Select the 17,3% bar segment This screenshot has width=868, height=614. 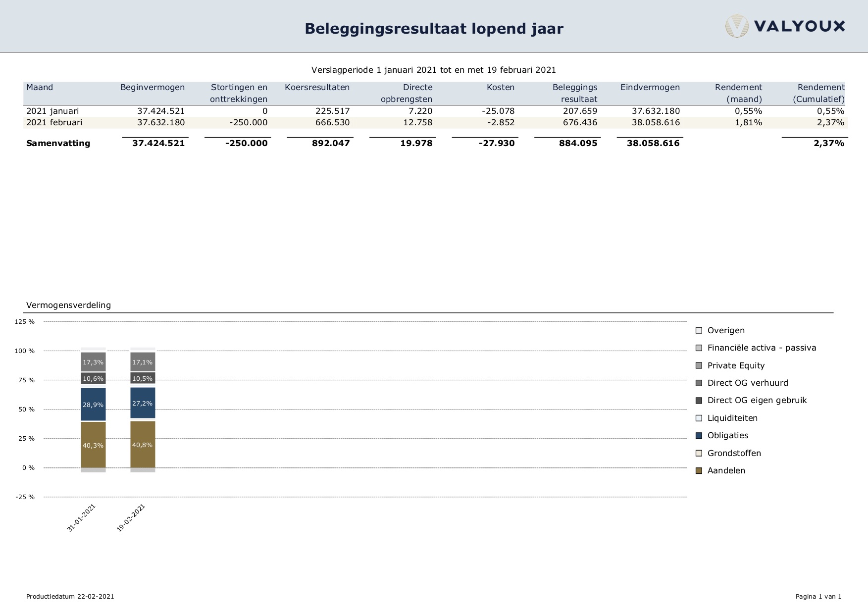click(x=93, y=362)
